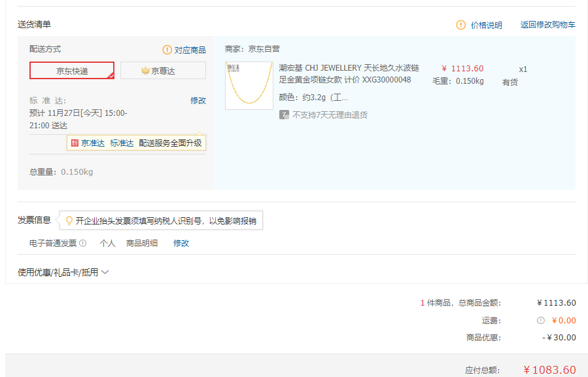
Task: Click the 7-day return policy icon
Action: (284, 115)
